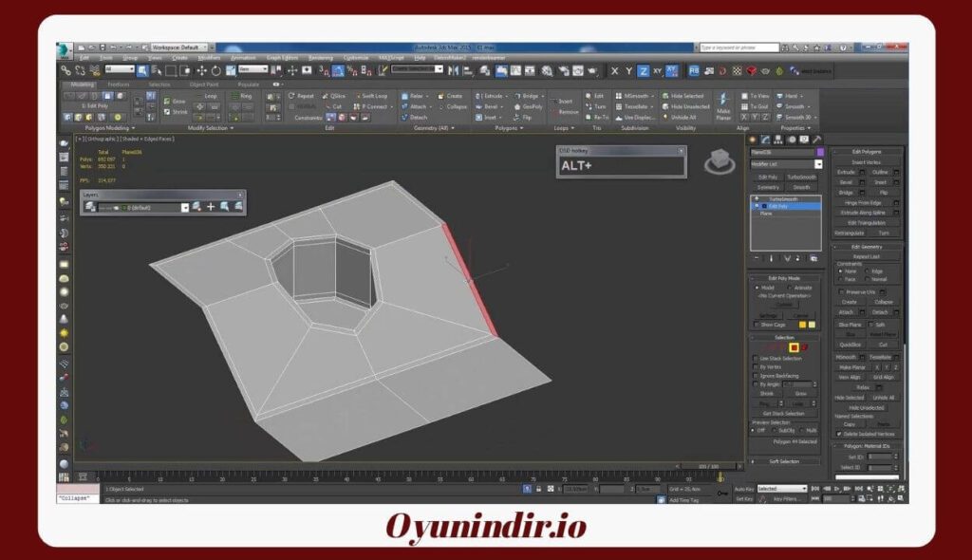
Task: Expand Polygon Modeling ribbon panel
Action: (x=110, y=128)
